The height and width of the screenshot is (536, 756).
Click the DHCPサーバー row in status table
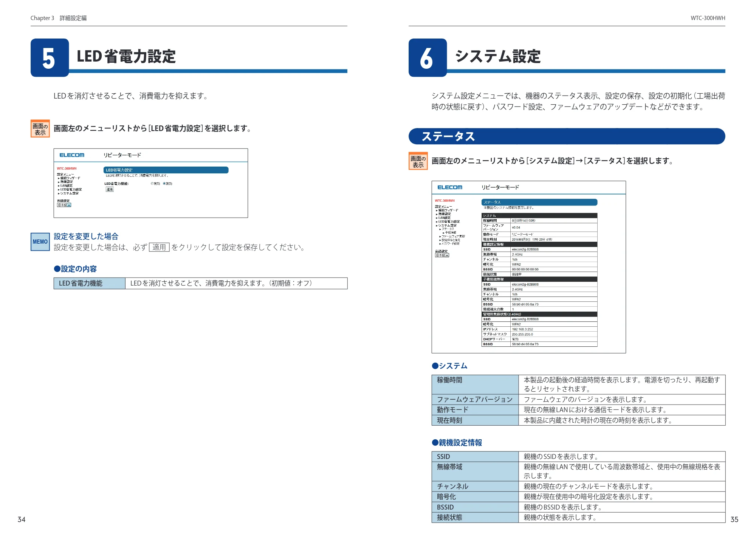pos(539,339)
